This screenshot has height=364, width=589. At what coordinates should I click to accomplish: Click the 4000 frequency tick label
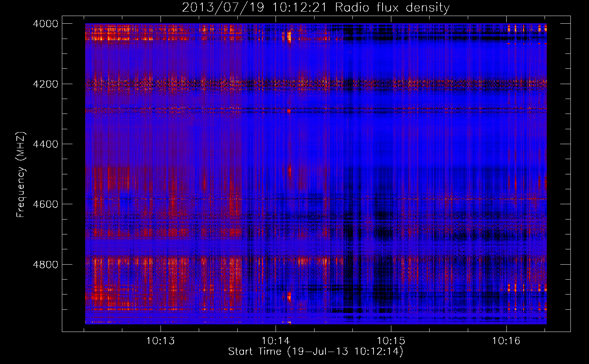pyautogui.click(x=46, y=24)
